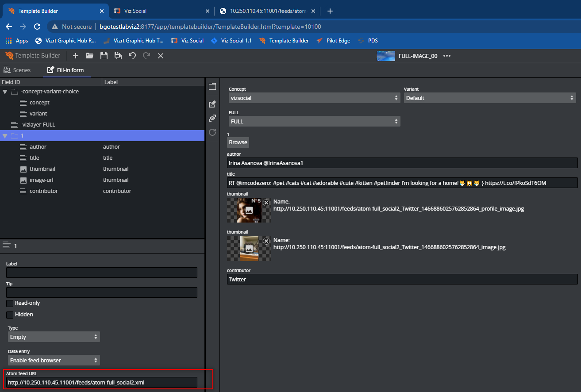Save the template with the floppy disk icon
The height and width of the screenshot is (392, 581).
(x=104, y=56)
